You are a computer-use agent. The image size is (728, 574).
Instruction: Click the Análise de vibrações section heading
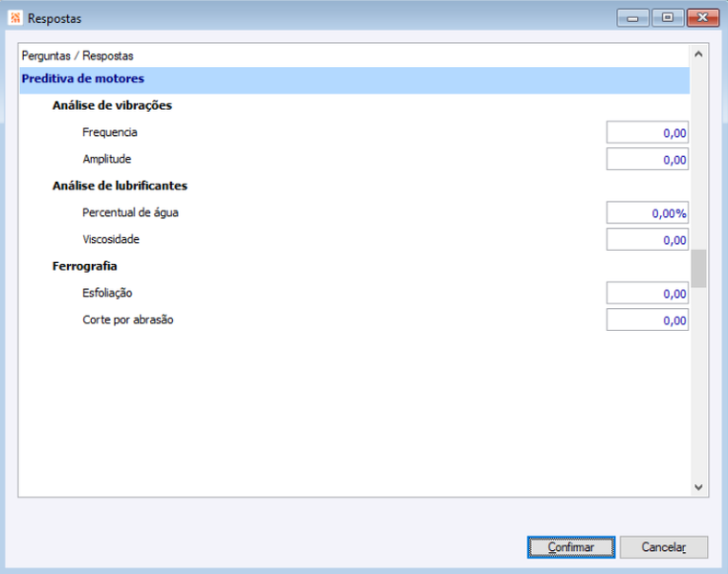click(x=112, y=106)
